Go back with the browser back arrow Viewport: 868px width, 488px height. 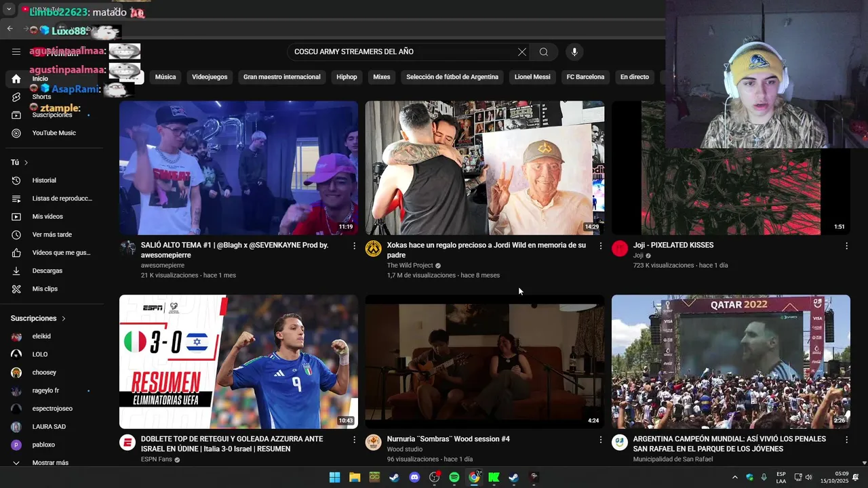(9, 28)
